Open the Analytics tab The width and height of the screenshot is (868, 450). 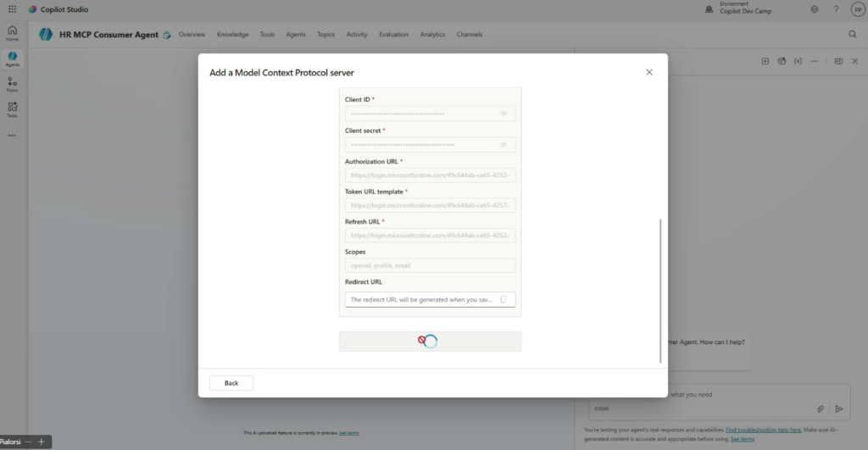point(432,34)
